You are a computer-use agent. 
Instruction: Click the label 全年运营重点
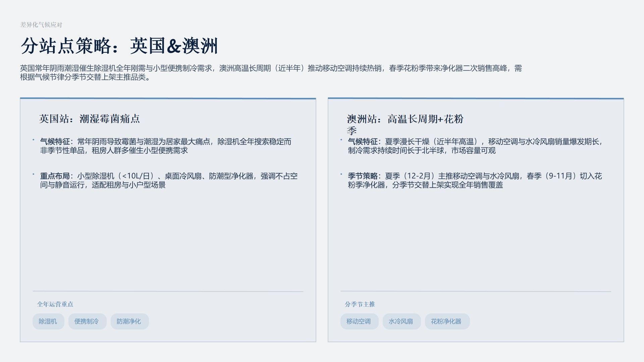(55, 304)
